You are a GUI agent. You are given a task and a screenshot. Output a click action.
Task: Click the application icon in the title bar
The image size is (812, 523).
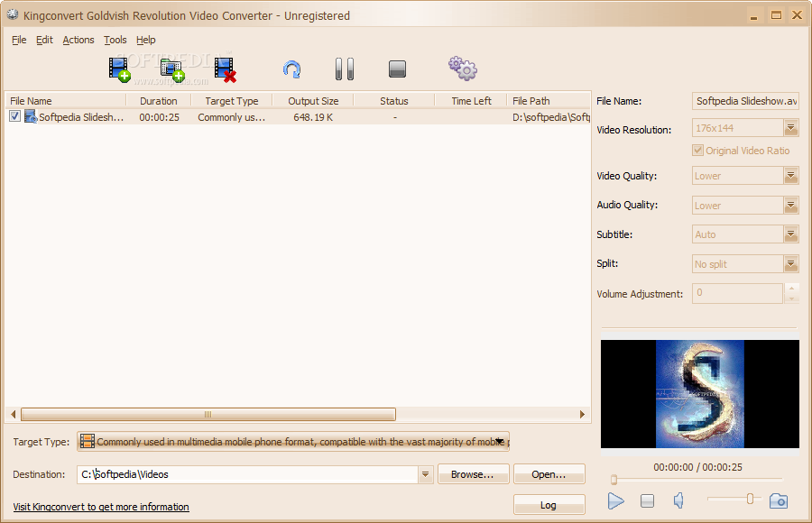[x=13, y=15]
